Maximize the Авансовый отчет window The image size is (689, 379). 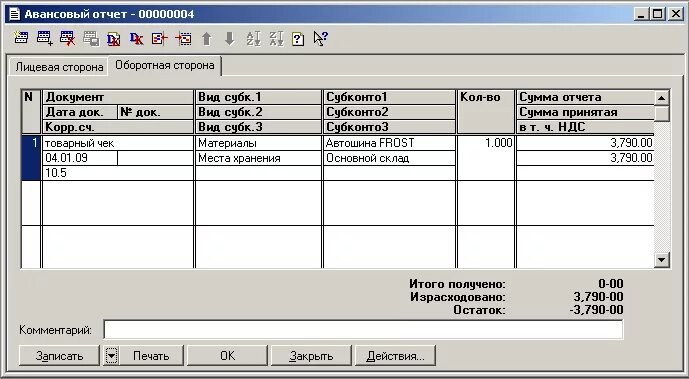coord(658,14)
